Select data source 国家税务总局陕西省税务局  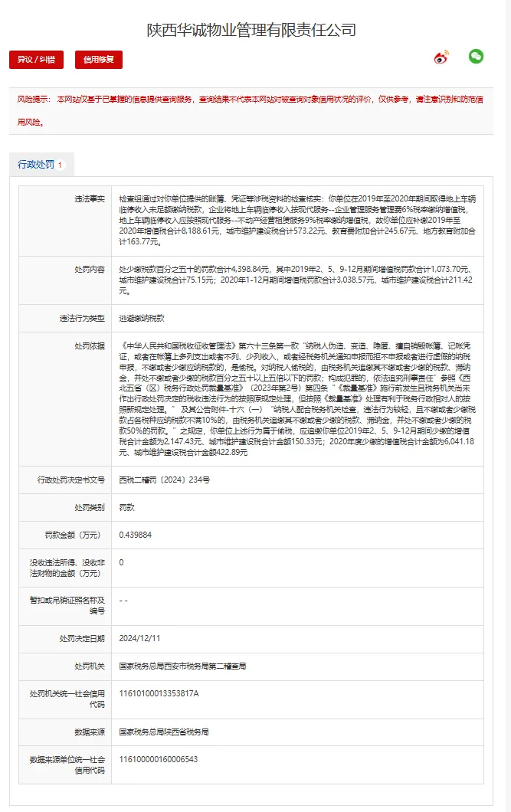tap(165, 732)
